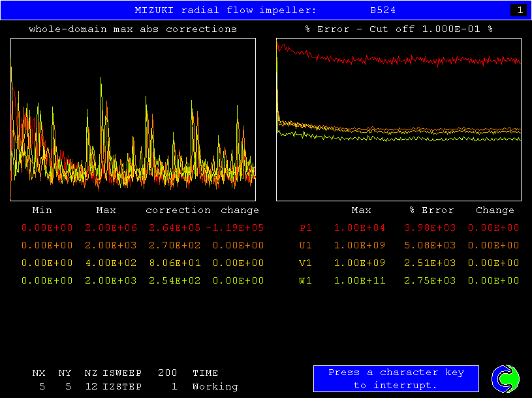Click the 'correction' column header
This screenshot has height=398, width=532.
[178, 210]
